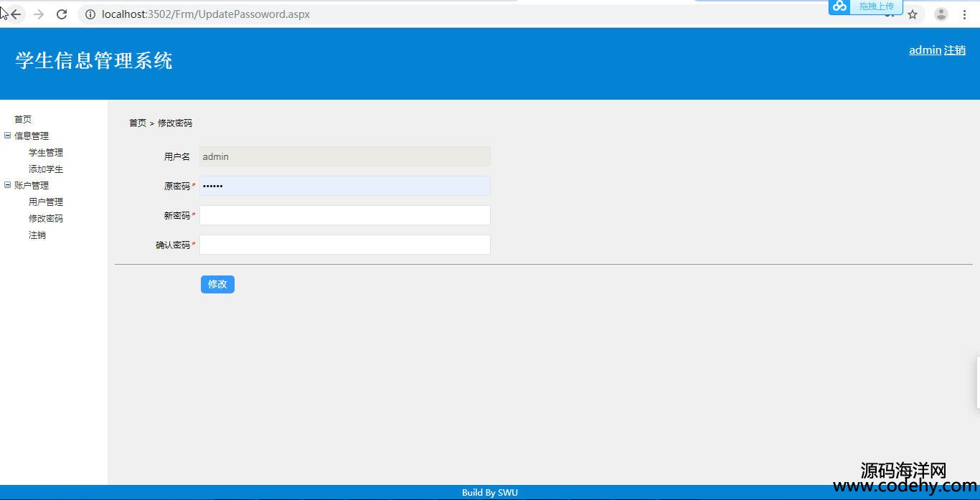This screenshot has width=980, height=500.
Task: Select the 信息管理 tree label
Action: coord(32,136)
